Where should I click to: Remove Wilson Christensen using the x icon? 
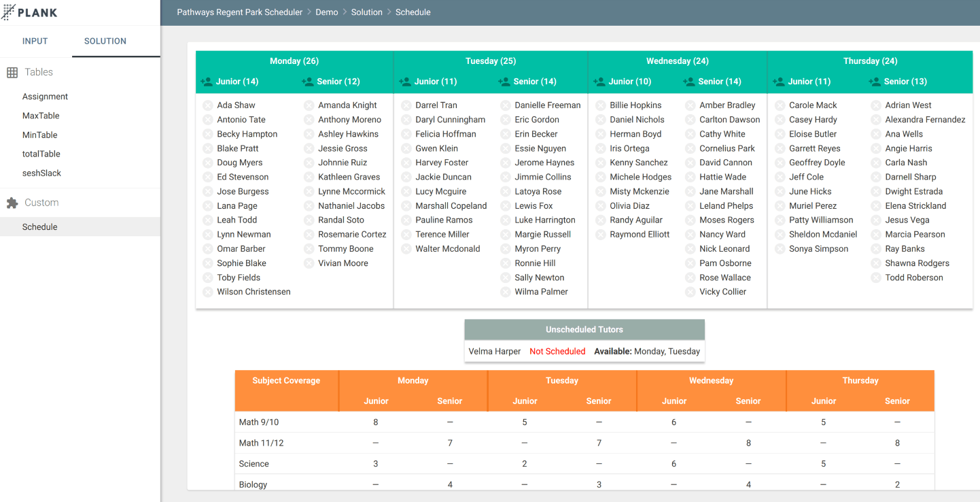click(208, 292)
